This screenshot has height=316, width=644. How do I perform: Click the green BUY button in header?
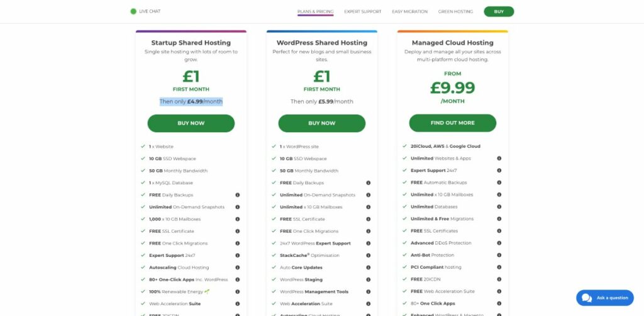tap(499, 11)
